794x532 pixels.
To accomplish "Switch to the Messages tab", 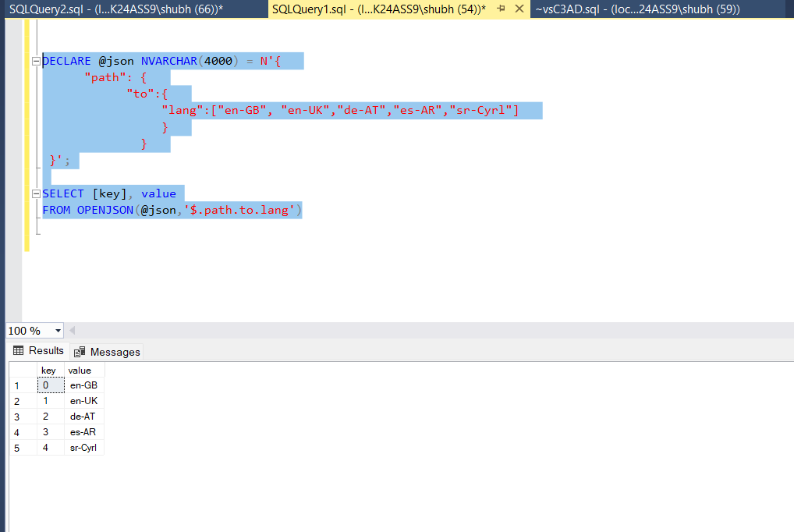I will point(106,351).
